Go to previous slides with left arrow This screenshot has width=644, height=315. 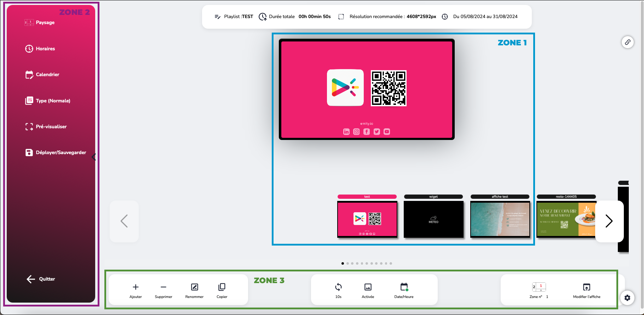tap(124, 221)
